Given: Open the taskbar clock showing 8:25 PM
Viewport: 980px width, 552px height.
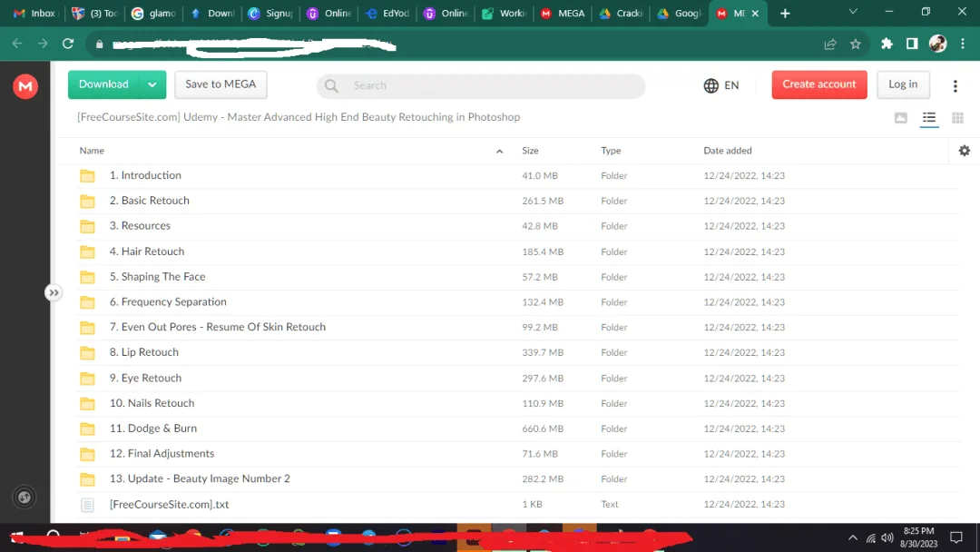Looking at the screenshot, I should 918,537.
